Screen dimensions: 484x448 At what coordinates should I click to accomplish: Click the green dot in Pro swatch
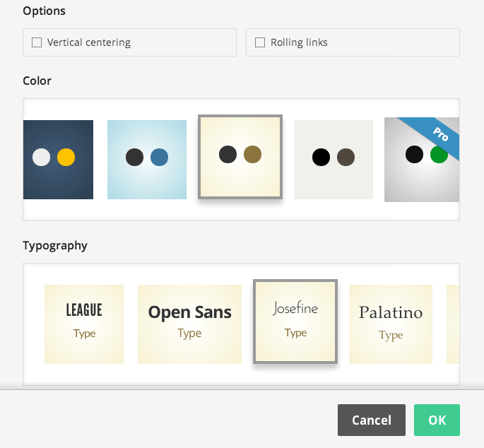click(438, 154)
